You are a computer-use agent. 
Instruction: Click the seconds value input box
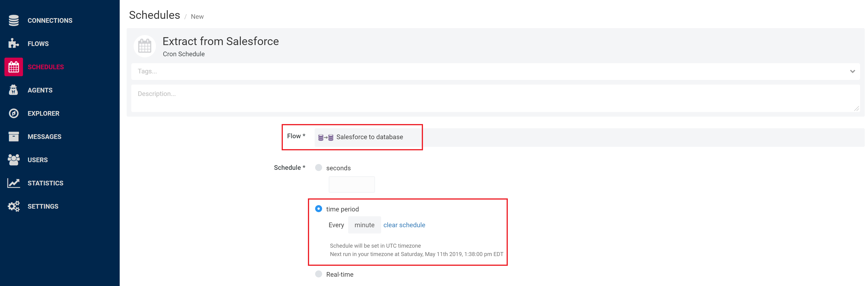click(x=351, y=184)
